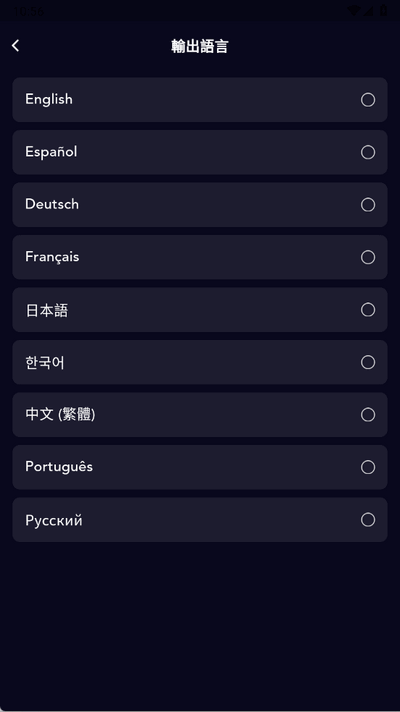The image size is (400, 712).
Task: Pick 日本語 language label
Action: [x=47, y=310]
